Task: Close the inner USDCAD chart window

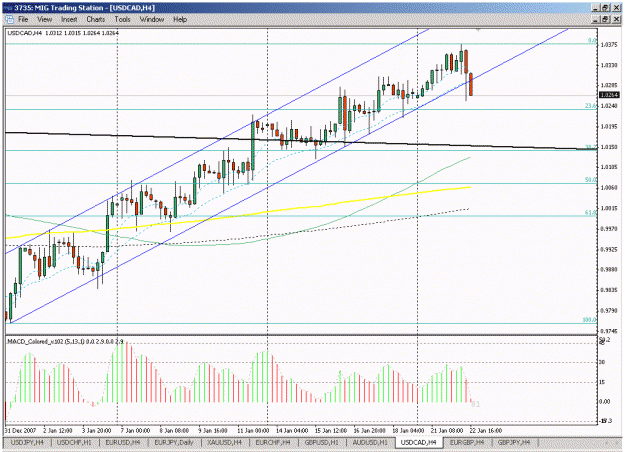Action: pos(616,19)
